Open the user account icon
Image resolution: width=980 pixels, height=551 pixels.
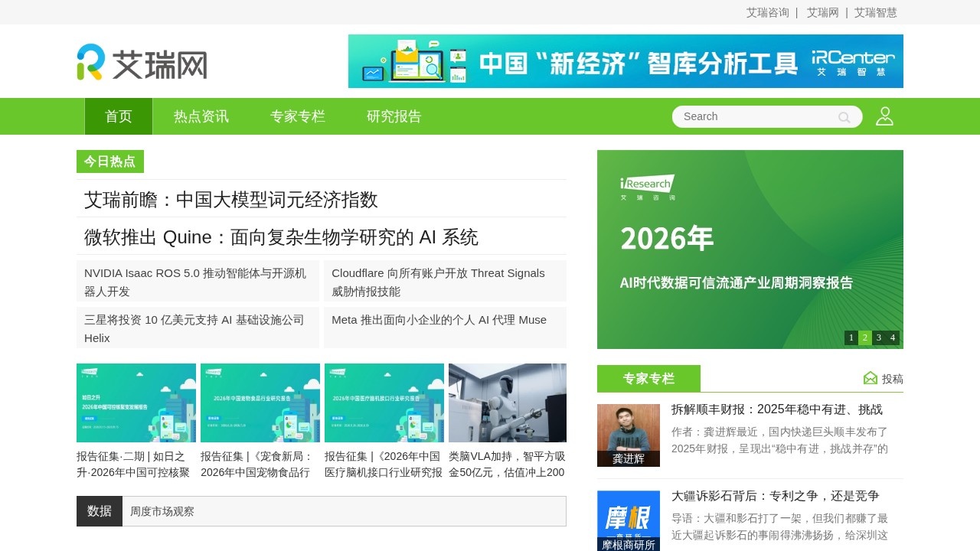tap(884, 116)
